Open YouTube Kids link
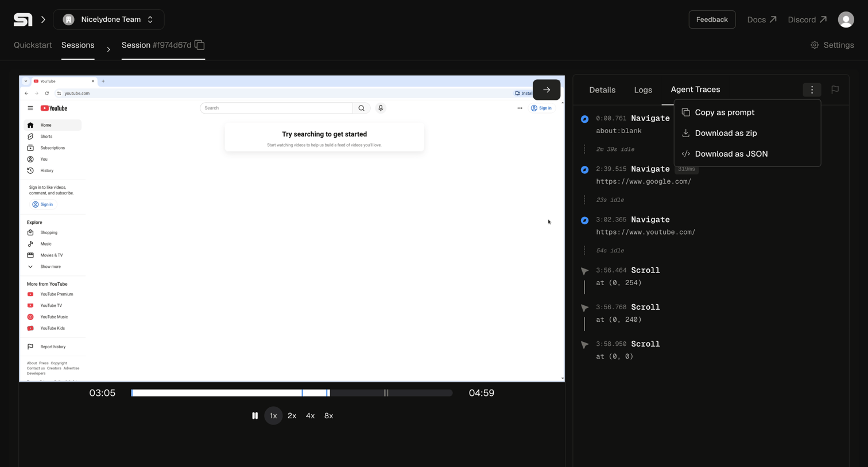 point(53,328)
